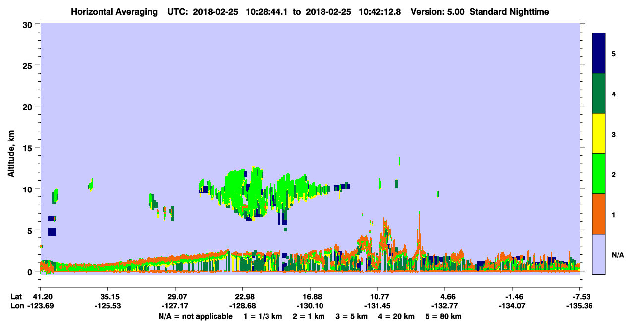The width and height of the screenshot is (644, 330).
Task: Click the yellow color bar segment labeled 3
Action: click(599, 134)
